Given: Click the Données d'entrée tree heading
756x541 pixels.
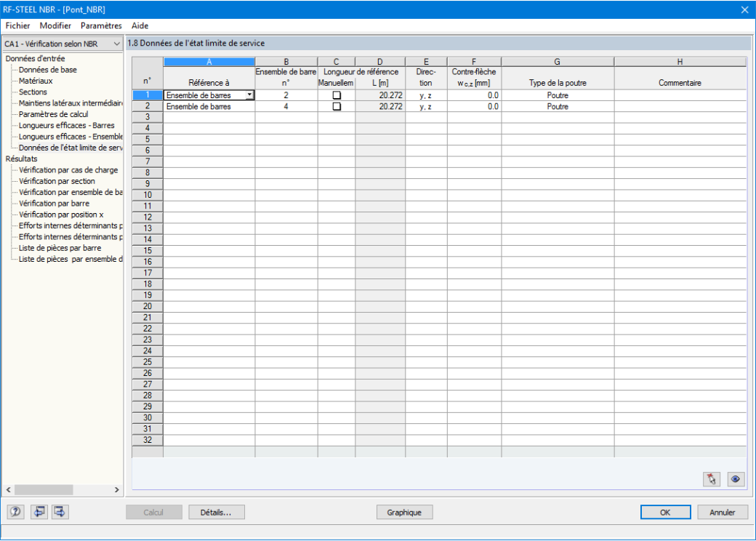Looking at the screenshot, I should tap(35, 58).
